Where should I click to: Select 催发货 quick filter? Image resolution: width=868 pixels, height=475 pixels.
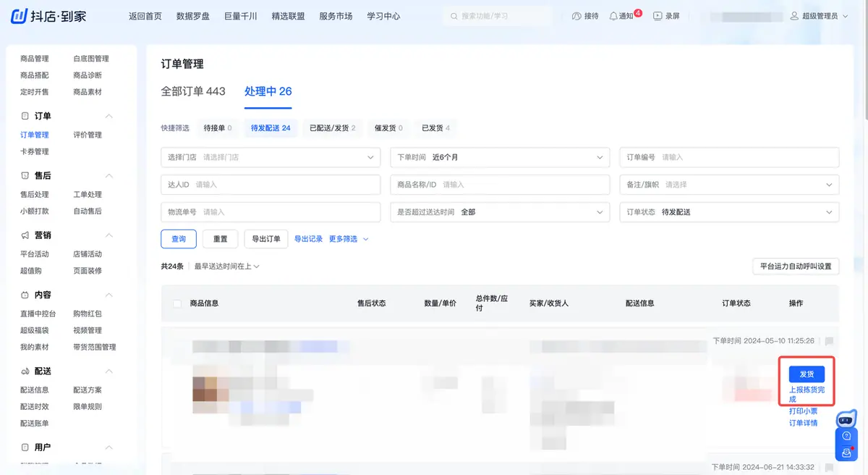pyautogui.click(x=389, y=128)
